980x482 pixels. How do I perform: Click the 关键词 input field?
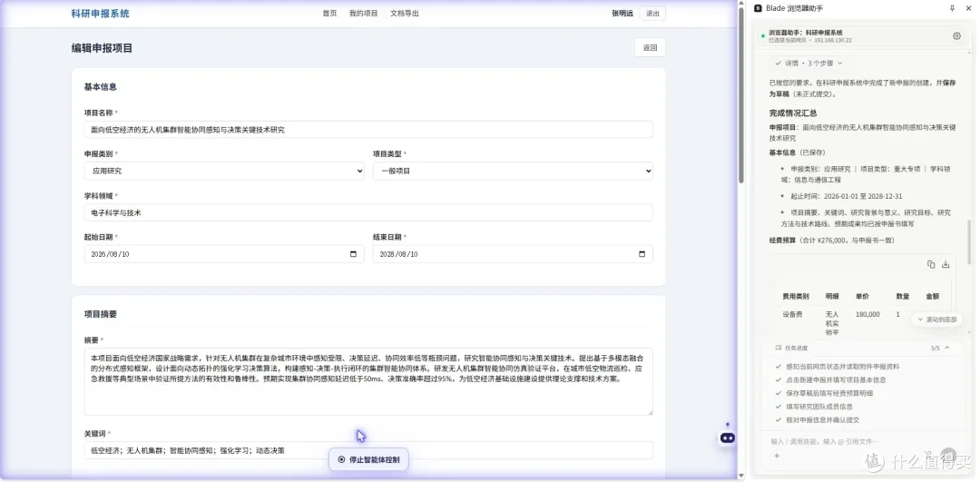click(x=368, y=450)
